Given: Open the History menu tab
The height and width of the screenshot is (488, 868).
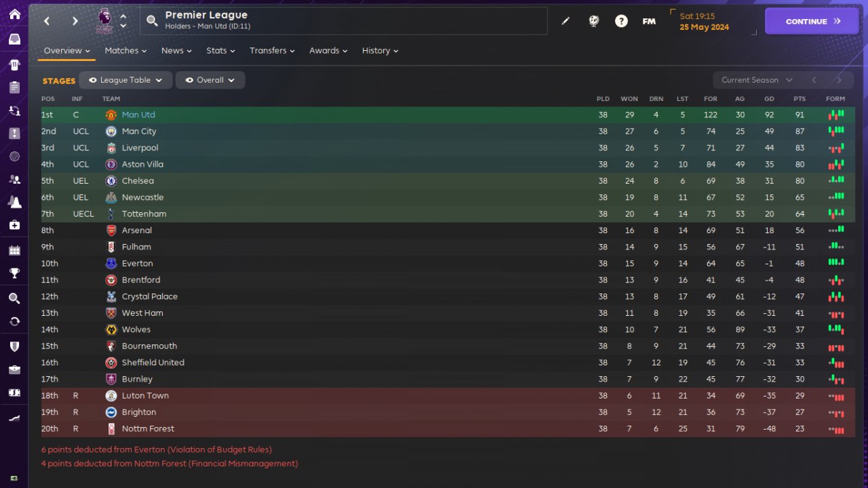Looking at the screenshot, I should (x=380, y=51).
